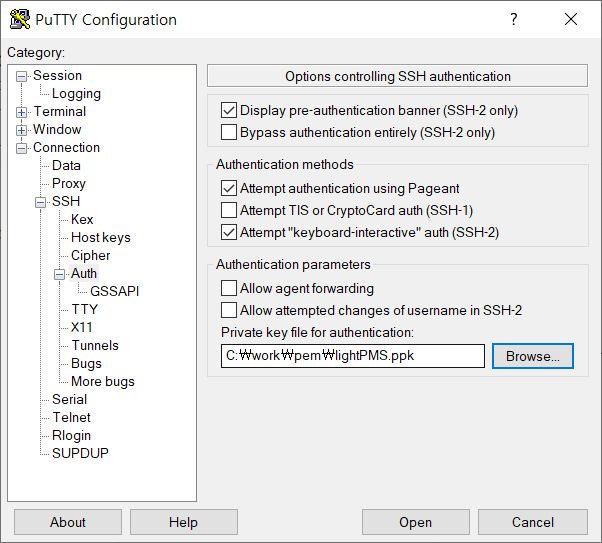
Task: Enable Bypass authentication entirely checkbox
Action: coord(229,132)
